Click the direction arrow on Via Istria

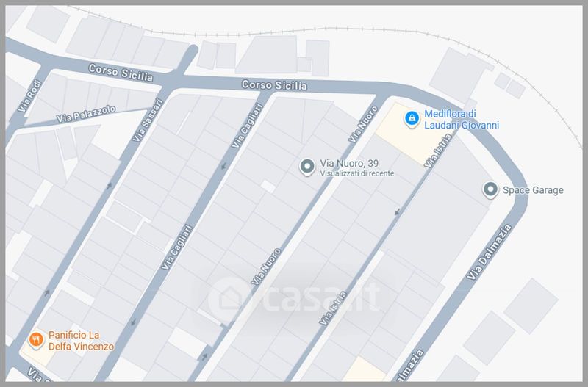click(x=397, y=213)
